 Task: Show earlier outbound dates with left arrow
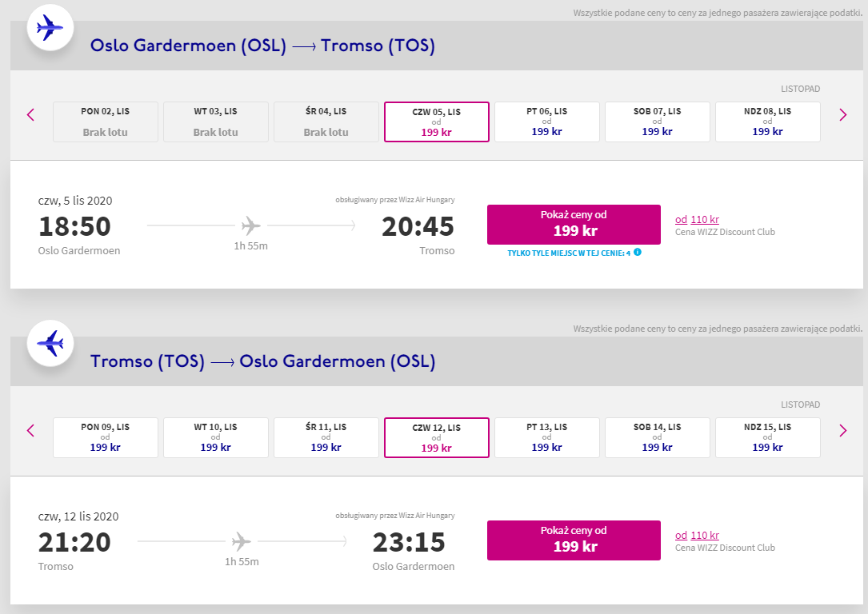point(31,114)
